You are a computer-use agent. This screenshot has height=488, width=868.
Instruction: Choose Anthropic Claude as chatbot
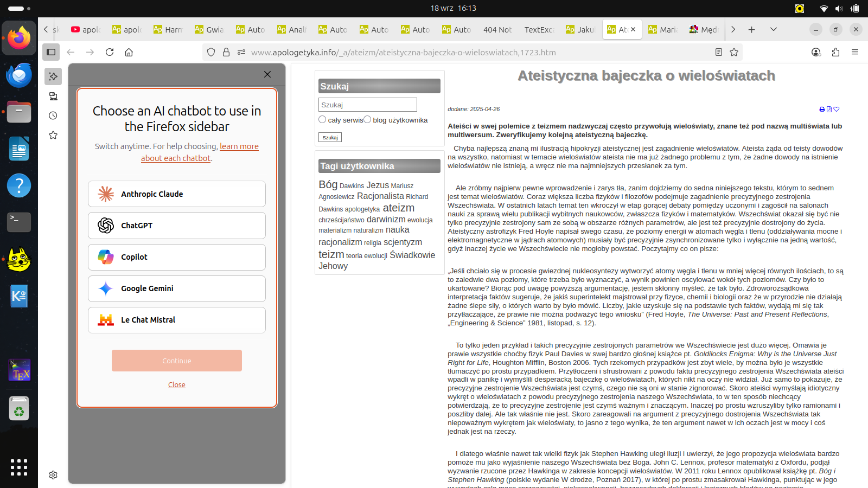(177, 194)
